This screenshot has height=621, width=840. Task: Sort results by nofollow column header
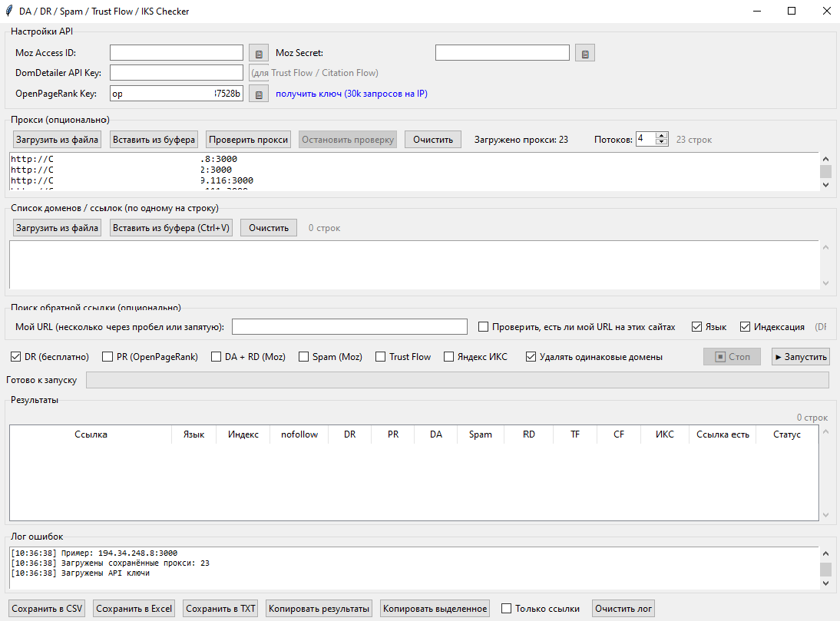pyautogui.click(x=299, y=434)
